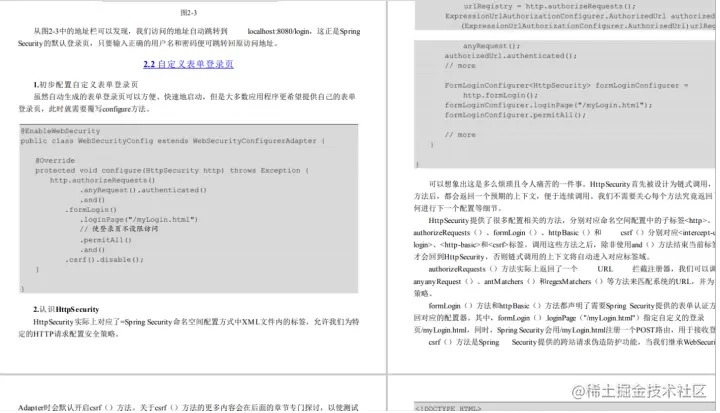Click the ".anyRequest().authenticated()" code line
Image resolution: width=720 pixels, height=413 pixels.
pos(143,190)
